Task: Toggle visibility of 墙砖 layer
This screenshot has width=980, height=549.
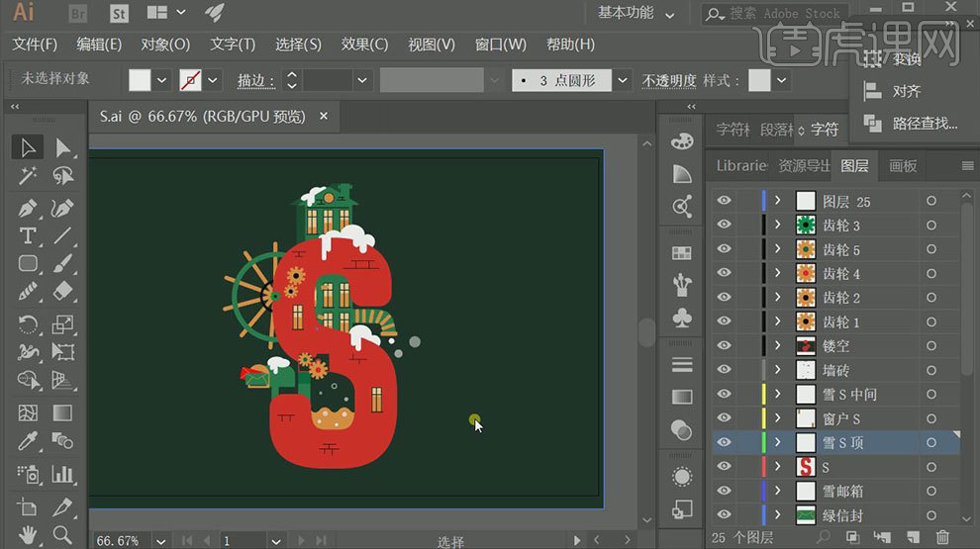Action: [724, 369]
